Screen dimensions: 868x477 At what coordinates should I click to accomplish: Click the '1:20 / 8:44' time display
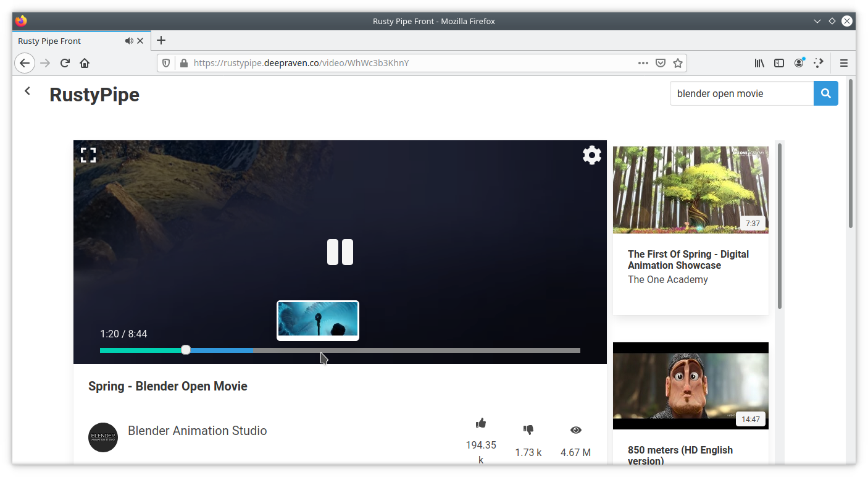click(123, 334)
